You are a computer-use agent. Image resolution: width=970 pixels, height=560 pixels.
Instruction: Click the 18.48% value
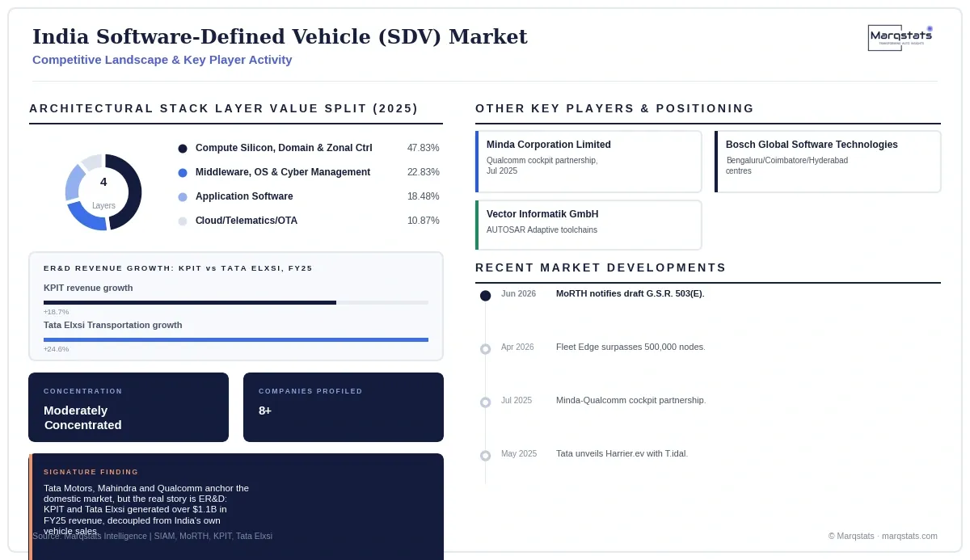[424, 196]
